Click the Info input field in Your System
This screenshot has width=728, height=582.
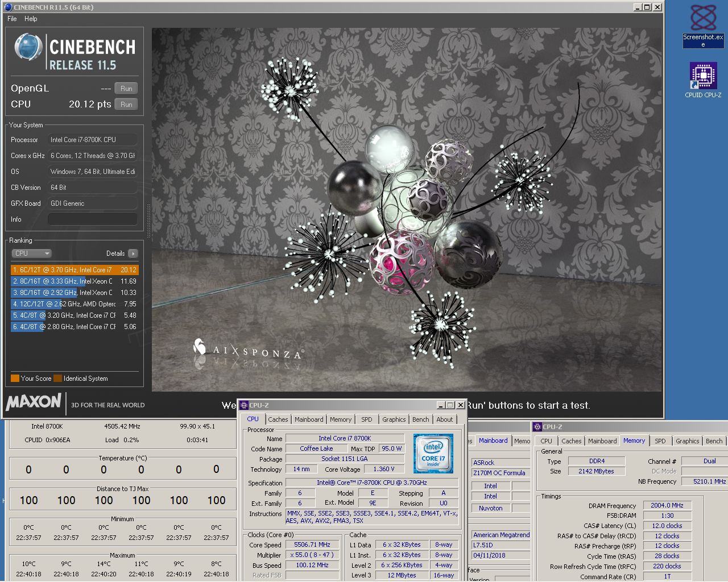click(x=93, y=219)
